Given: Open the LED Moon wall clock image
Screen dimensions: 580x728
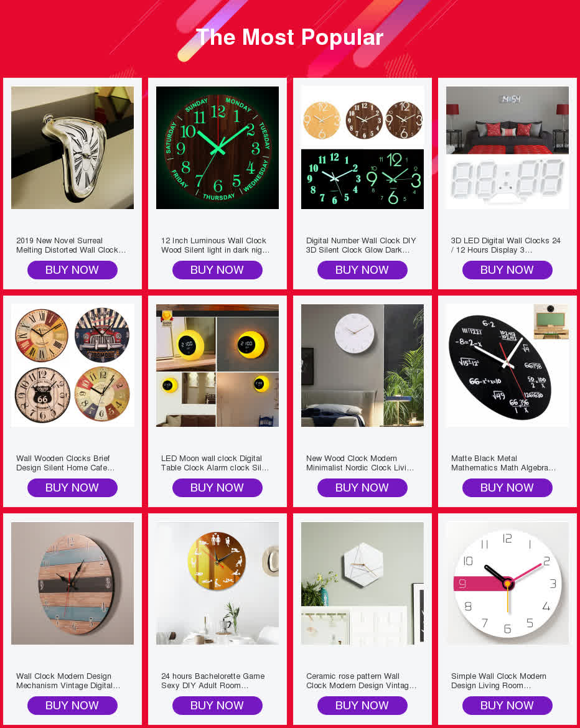Looking at the screenshot, I should pos(217,365).
